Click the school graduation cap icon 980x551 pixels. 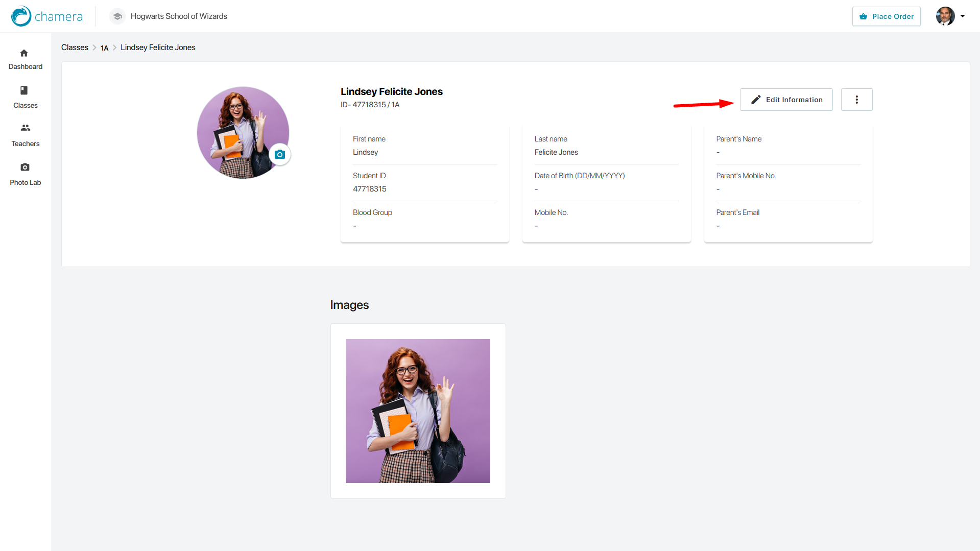click(117, 16)
